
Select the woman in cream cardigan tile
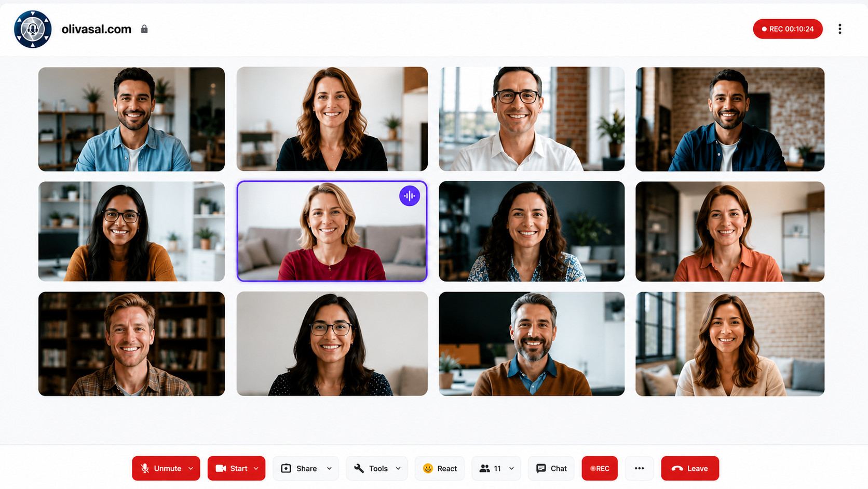pyautogui.click(x=730, y=343)
